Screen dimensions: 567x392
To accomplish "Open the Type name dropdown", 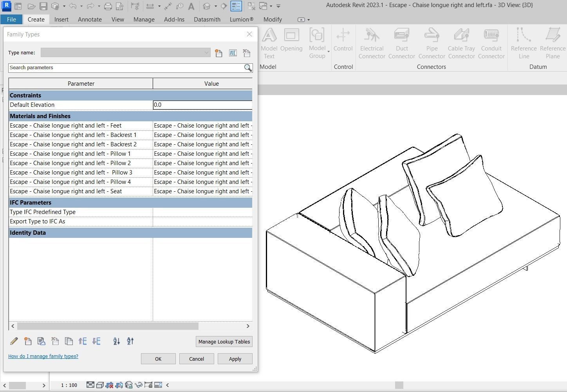I will click(126, 53).
